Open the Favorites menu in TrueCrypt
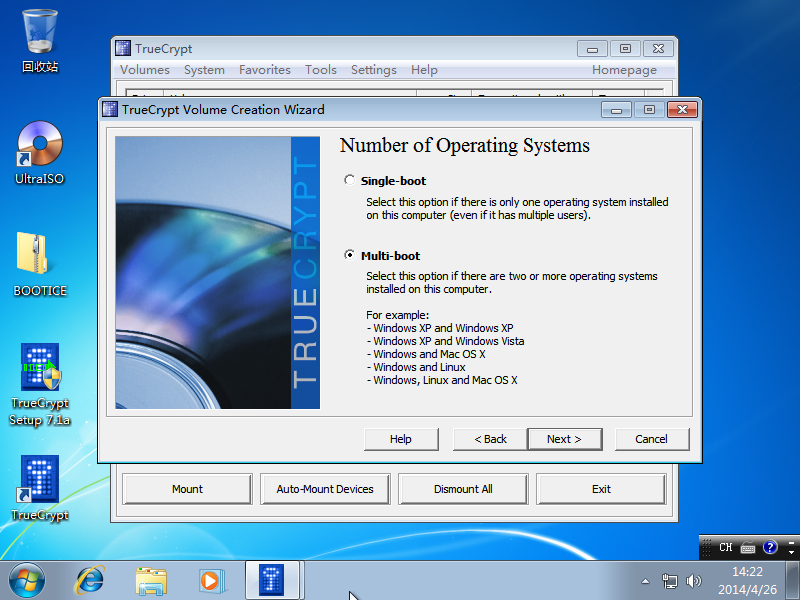 265,70
